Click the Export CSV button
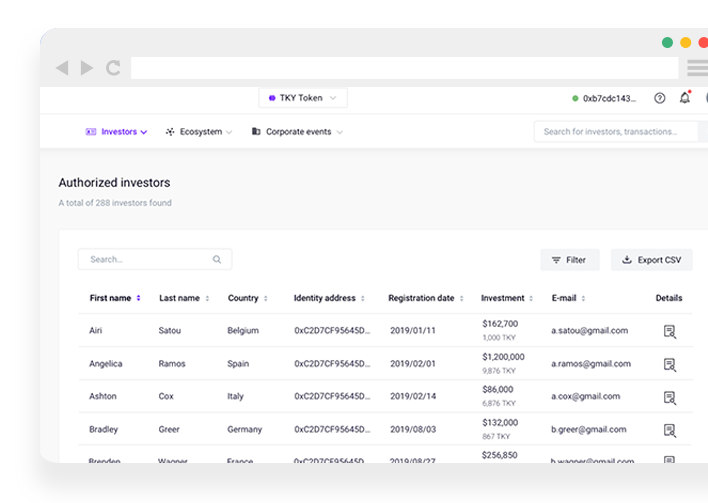The height and width of the screenshot is (503, 708). click(x=651, y=260)
